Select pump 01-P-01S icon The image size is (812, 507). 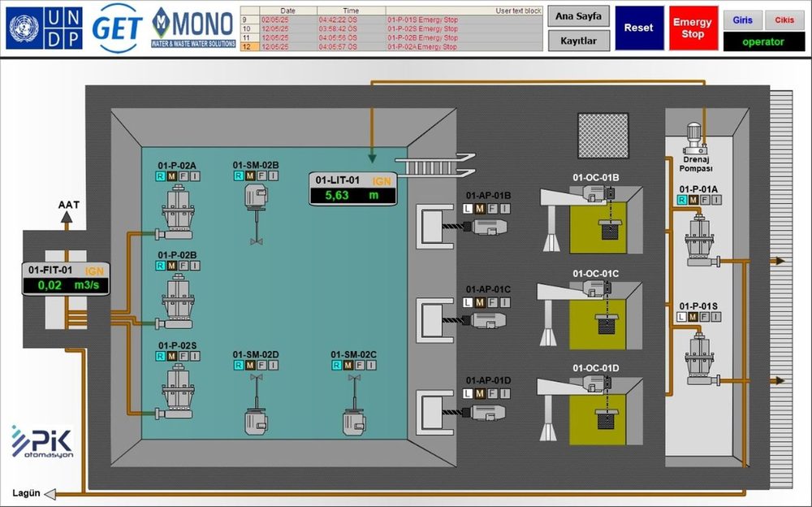coord(702,359)
